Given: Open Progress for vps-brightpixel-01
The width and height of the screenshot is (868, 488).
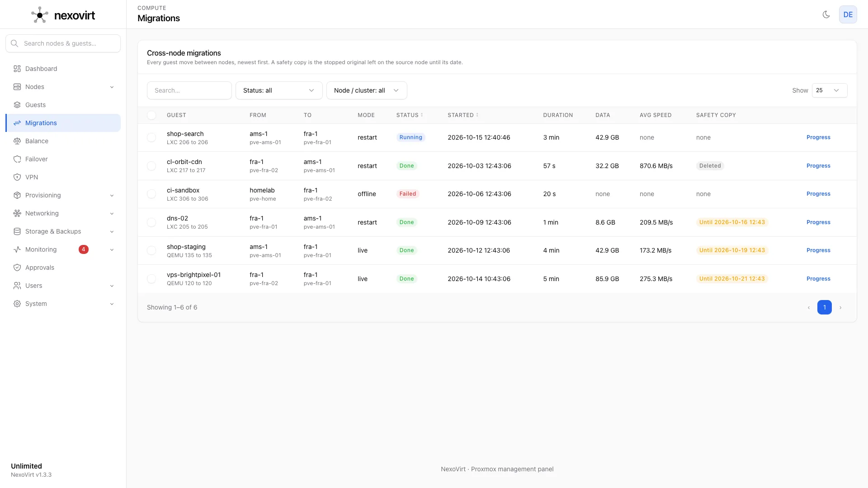Looking at the screenshot, I should click(x=818, y=279).
